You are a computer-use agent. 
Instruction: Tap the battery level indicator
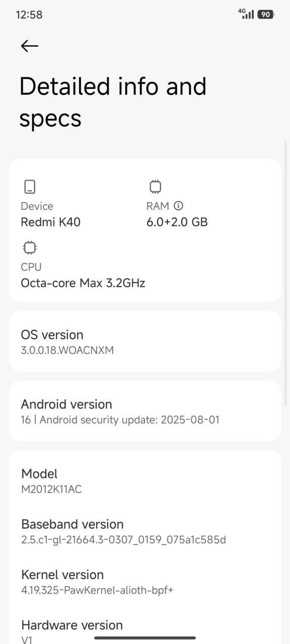tap(266, 15)
